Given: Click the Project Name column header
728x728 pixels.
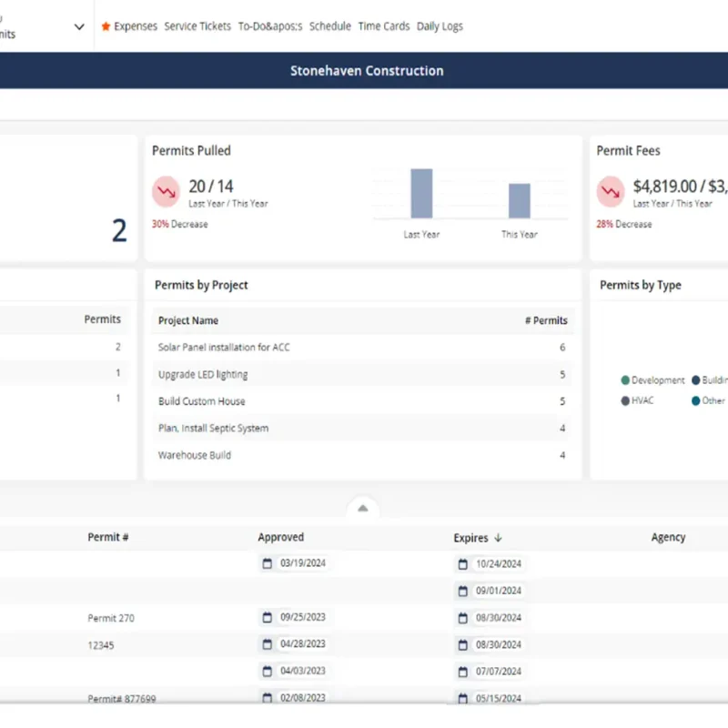Looking at the screenshot, I should (188, 320).
